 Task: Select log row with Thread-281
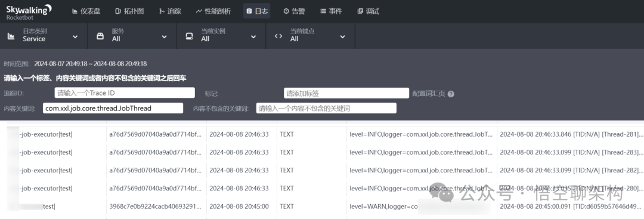click(x=322, y=134)
